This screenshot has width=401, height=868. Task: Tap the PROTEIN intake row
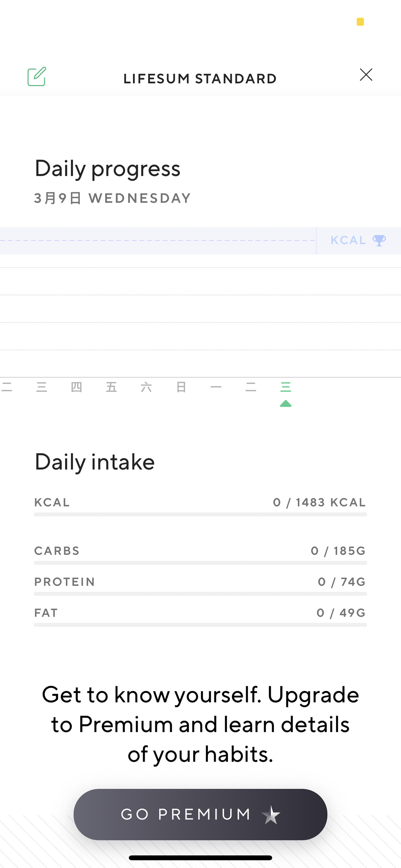(x=200, y=586)
